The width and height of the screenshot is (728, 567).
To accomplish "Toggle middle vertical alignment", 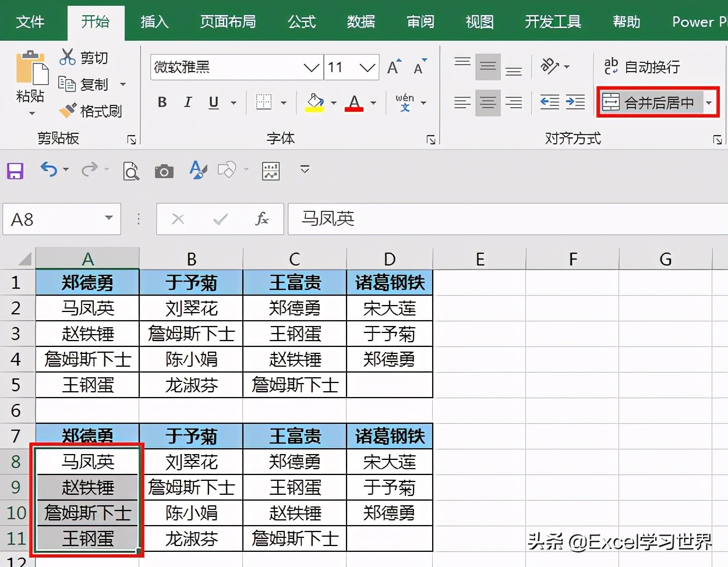I will click(488, 67).
